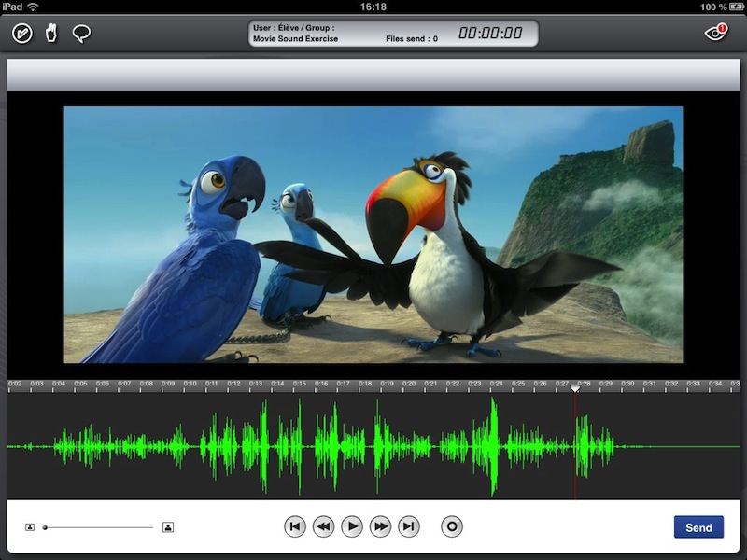Screen dimensions: 747x560
Task: Open the chat speech bubble icon
Action: pos(81,34)
